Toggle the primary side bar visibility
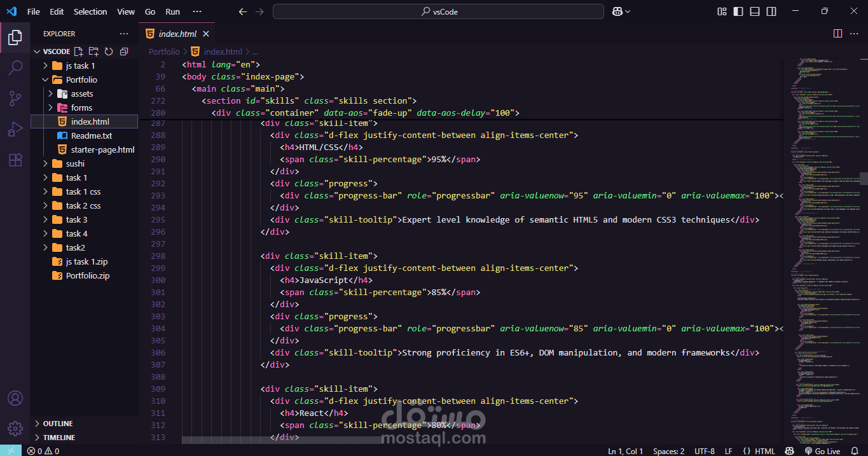 point(738,11)
